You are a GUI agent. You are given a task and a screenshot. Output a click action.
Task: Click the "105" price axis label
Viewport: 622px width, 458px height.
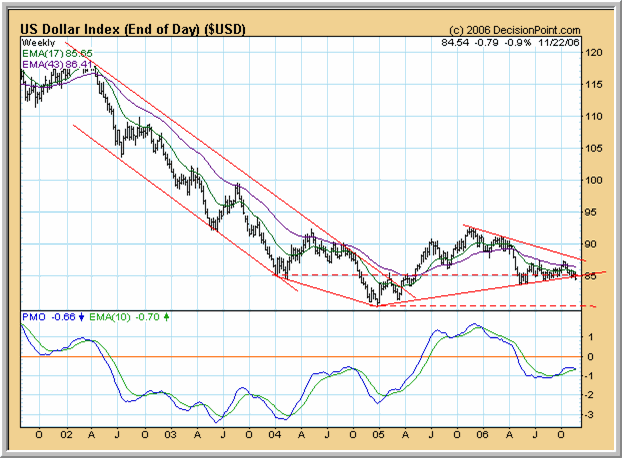[593, 148]
